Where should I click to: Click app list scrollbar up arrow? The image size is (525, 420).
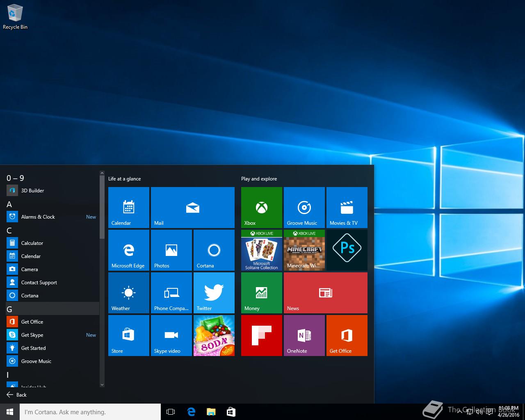tap(102, 173)
